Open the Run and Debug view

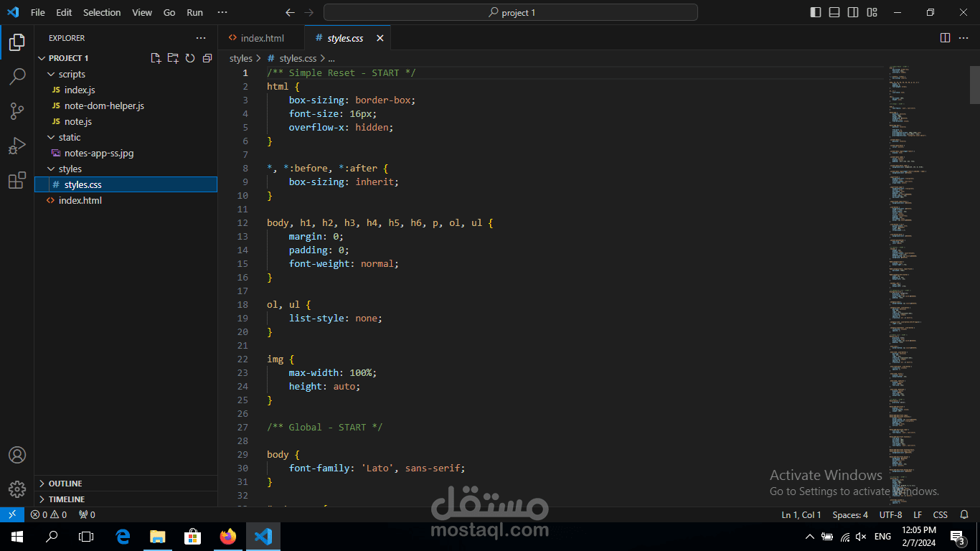click(x=17, y=146)
